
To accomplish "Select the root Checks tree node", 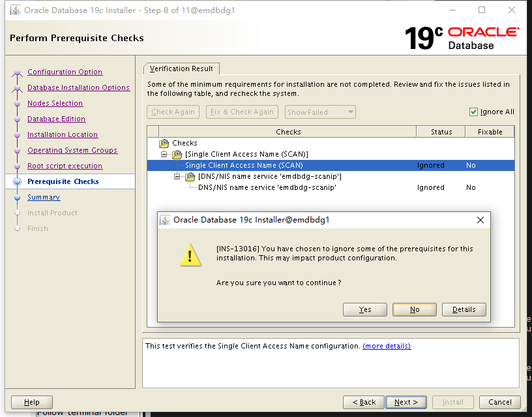I will click(x=185, y=143).
